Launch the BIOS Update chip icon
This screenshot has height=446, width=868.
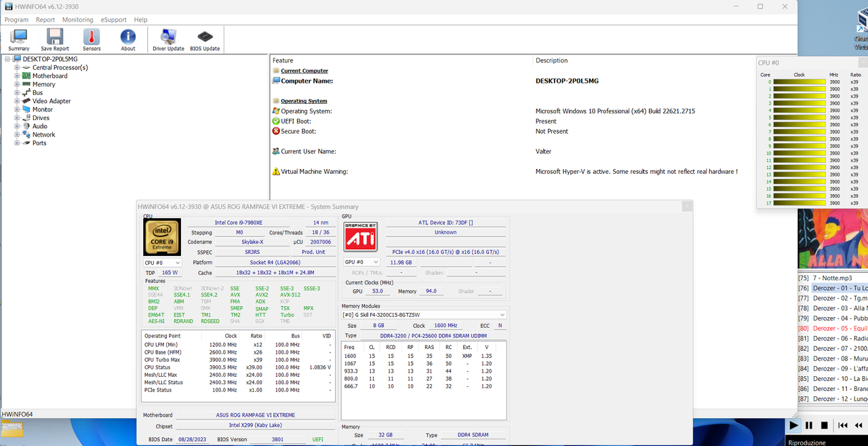(205, 40)
